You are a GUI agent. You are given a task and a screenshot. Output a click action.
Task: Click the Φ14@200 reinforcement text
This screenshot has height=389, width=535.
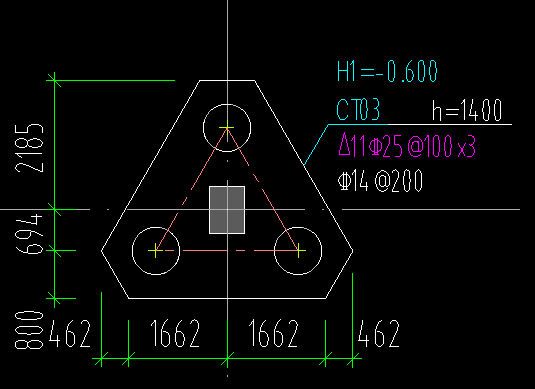(x=380, y=181)
